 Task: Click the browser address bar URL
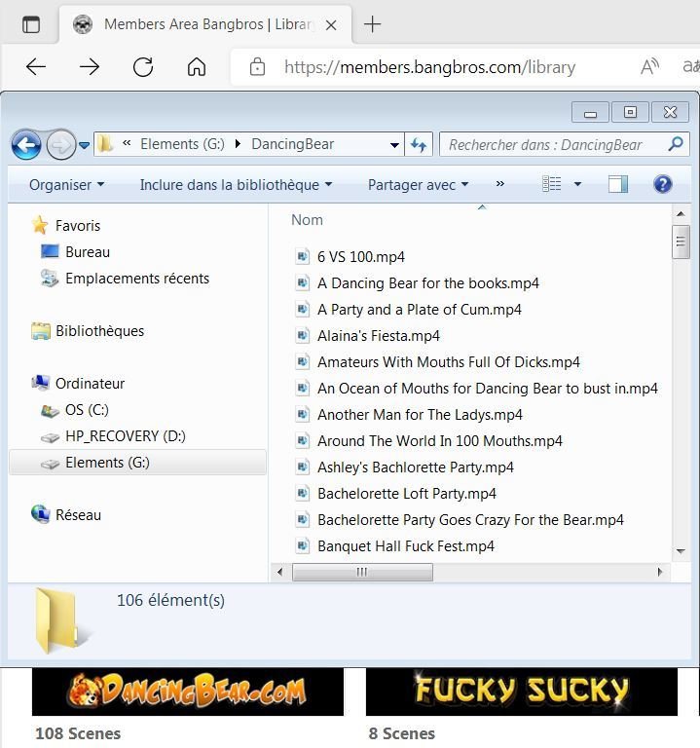(429, 67)
